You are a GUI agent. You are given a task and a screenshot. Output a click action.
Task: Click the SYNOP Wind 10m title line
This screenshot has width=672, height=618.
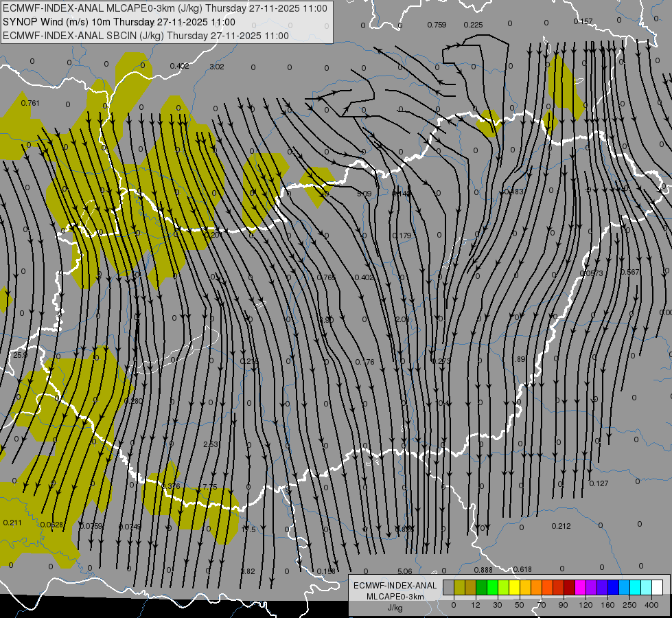pyautogui.click(x=119, y=22)
